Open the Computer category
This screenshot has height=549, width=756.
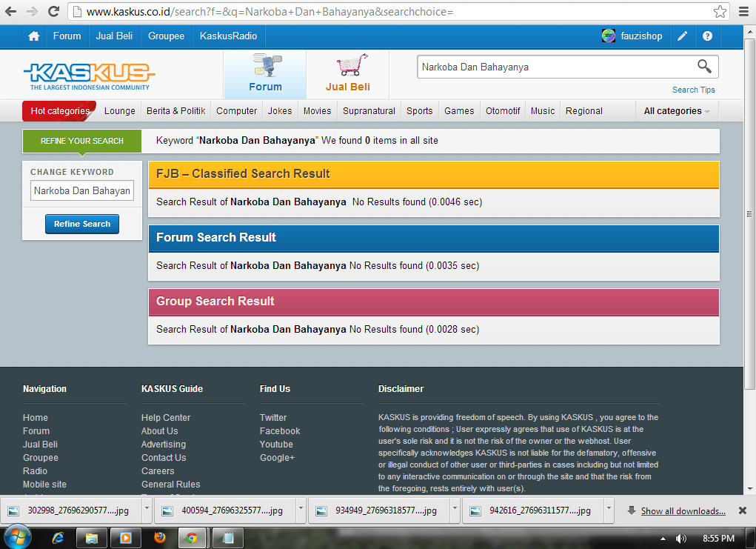point(237,111)
